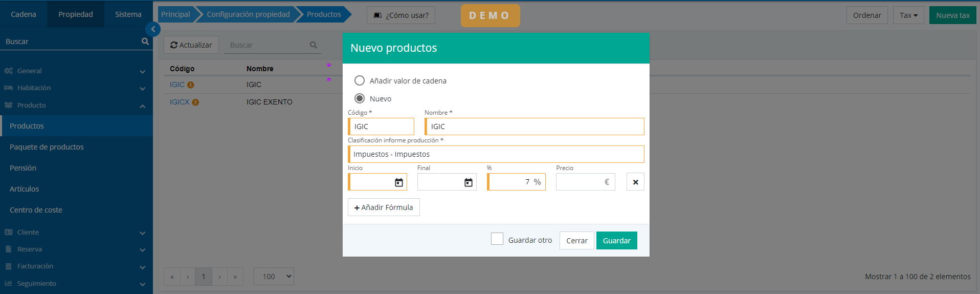Viewport: 980px width, 294px height.
Task: Open Paquete de productos menu item
Action: [x=47, y=147]
